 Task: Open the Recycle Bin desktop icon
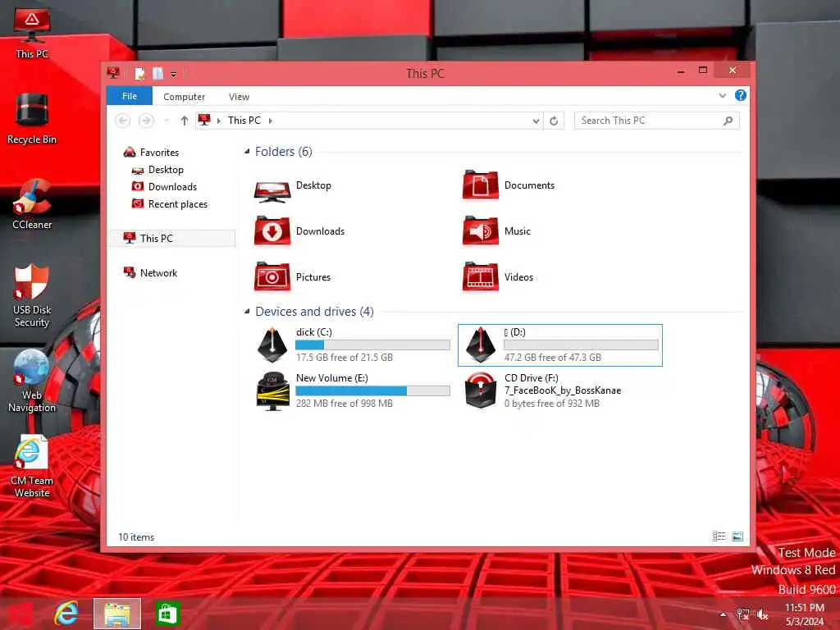(x=32, y=118)
